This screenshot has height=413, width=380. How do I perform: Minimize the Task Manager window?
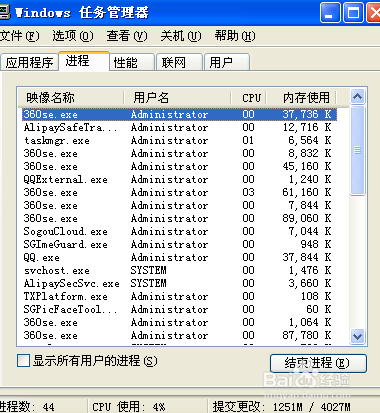coord(330,13)
